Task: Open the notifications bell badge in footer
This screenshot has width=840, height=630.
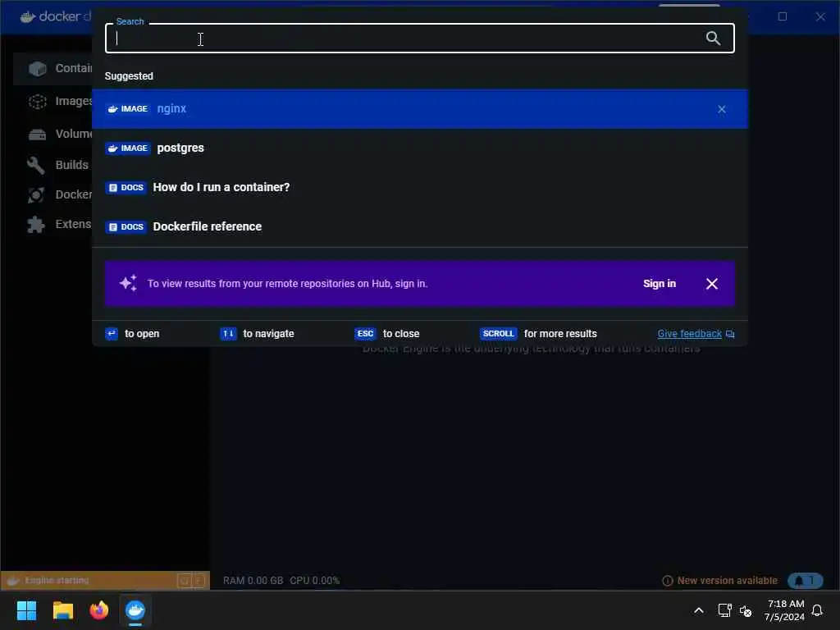Action: pos(806,581)
